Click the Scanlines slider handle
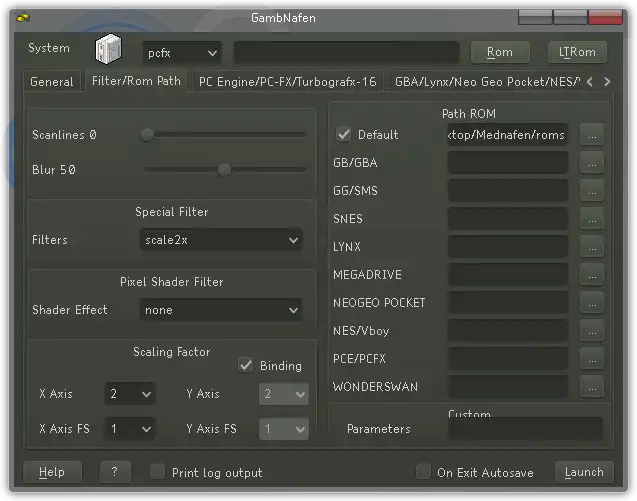The width and height of the screenshot is (637, 501). click(x=147, y=134)
